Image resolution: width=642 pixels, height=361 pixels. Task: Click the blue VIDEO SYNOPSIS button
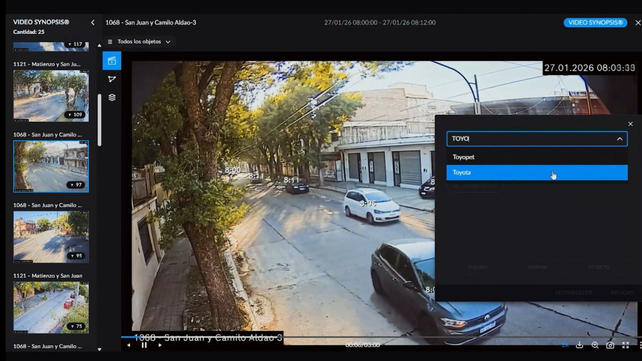(595, 23)
